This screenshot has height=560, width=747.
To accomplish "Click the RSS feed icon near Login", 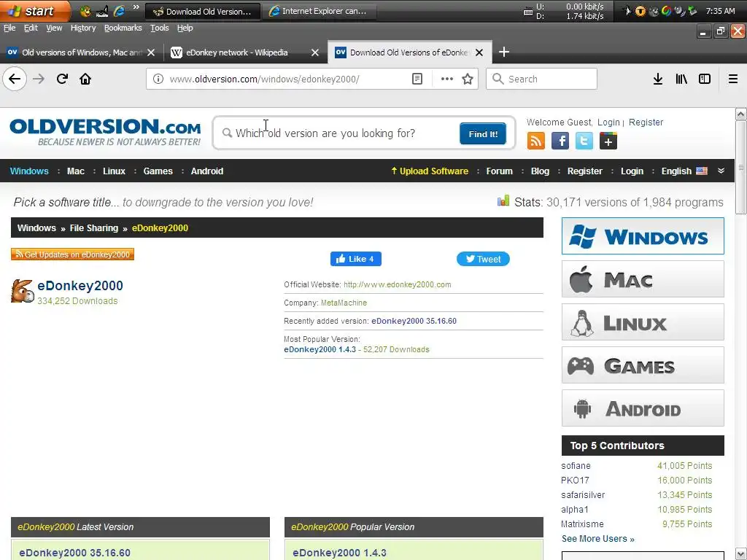I will pos(536,141).
